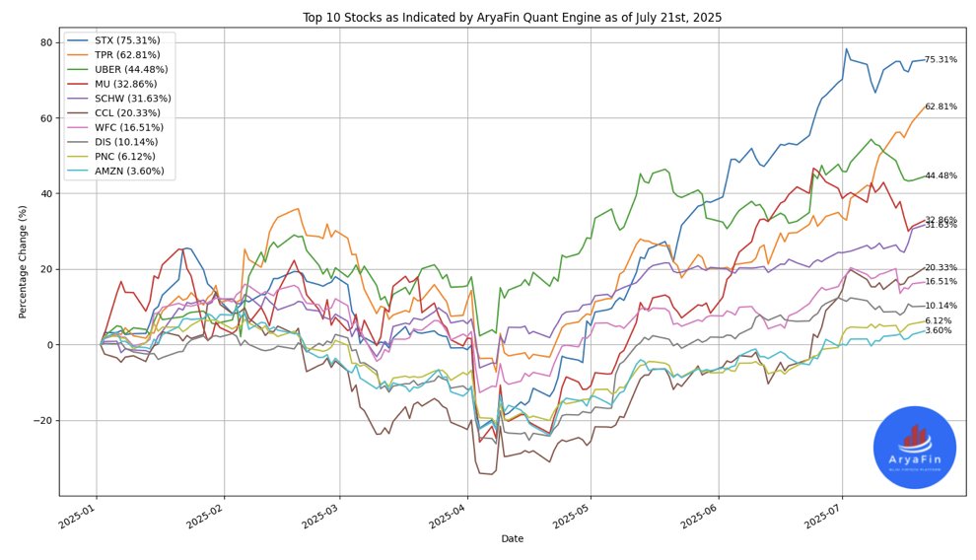The width and height of the screenshot is (976, 560).
Task: Click the 0 y-axis tick label
Action: 51,345
